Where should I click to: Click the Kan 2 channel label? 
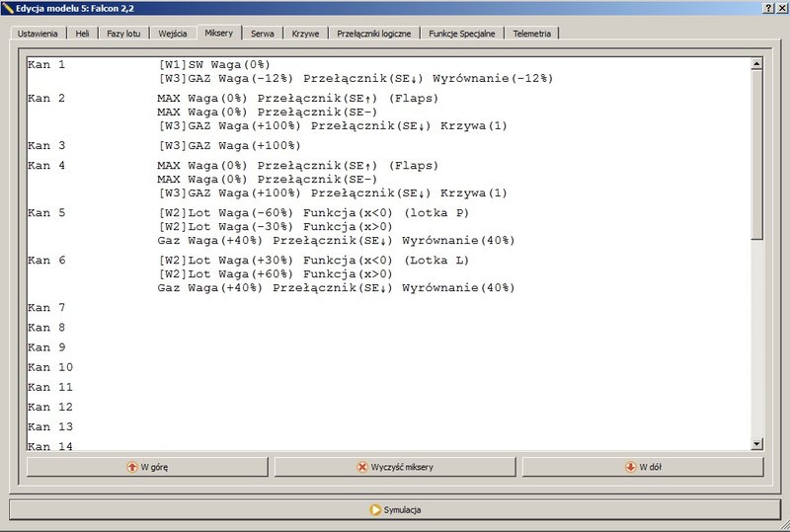coord(46,99)
